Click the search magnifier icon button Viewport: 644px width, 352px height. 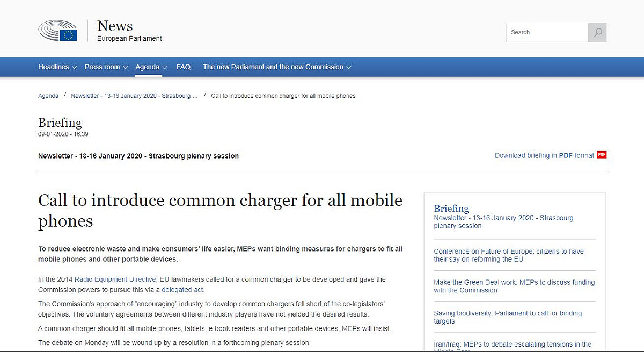coord(597,32)
